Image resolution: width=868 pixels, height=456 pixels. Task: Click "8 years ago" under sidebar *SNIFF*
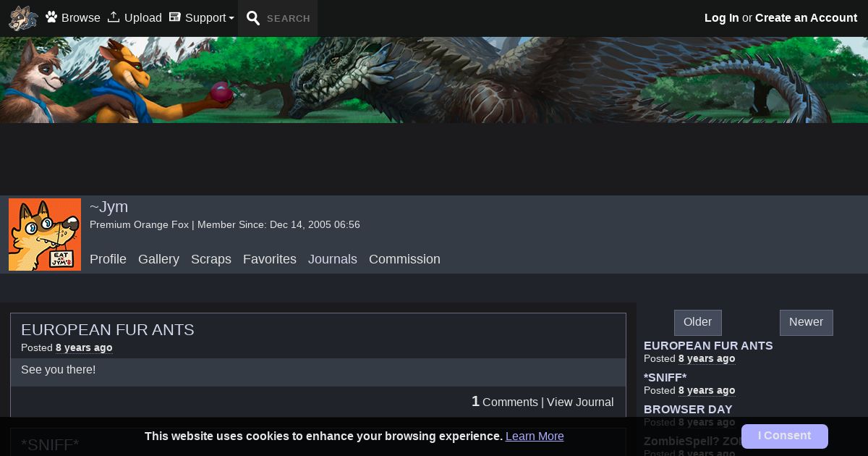coord(707,390)
